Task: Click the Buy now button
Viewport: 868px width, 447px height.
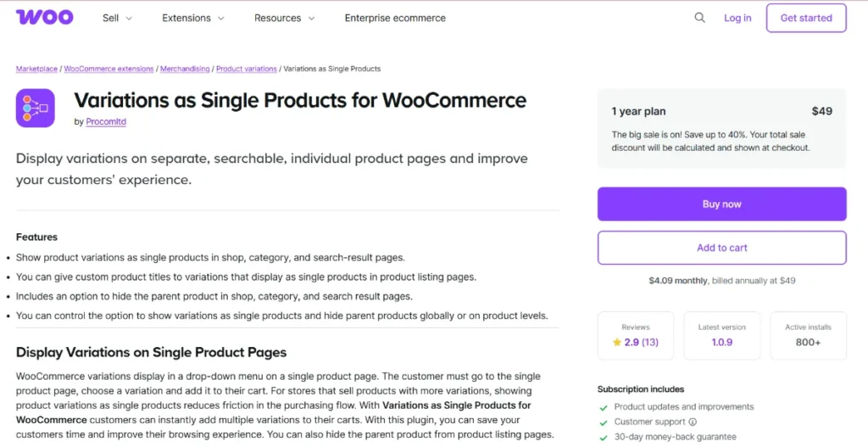Action: [x=721, y=204]
